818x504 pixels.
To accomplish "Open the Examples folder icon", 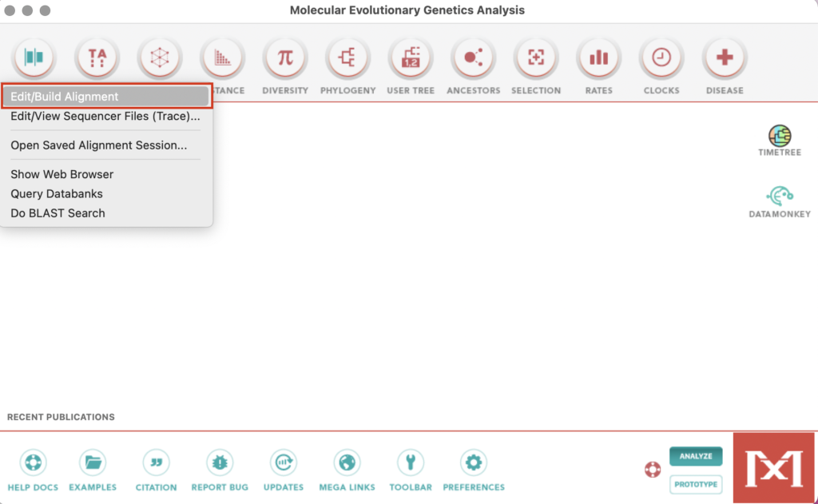I will (93, 462).
